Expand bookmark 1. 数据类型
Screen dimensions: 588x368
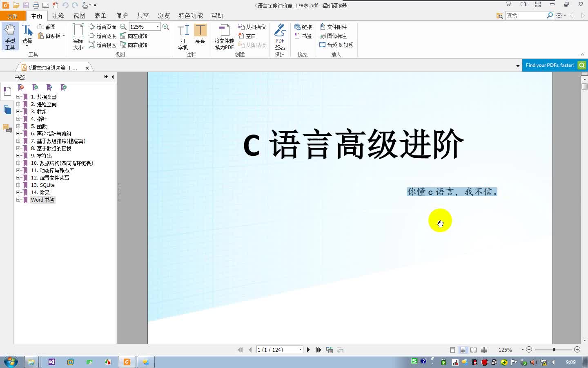(18, 97)
